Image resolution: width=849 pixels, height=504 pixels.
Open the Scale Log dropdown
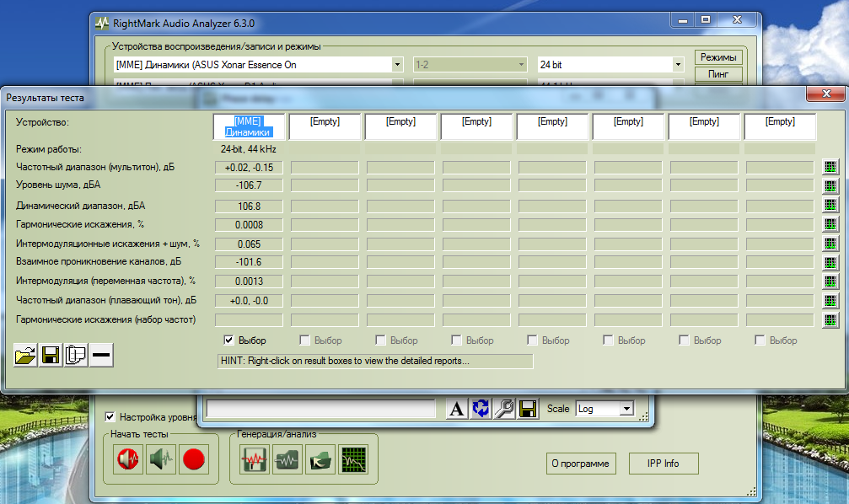click(626, 409)
